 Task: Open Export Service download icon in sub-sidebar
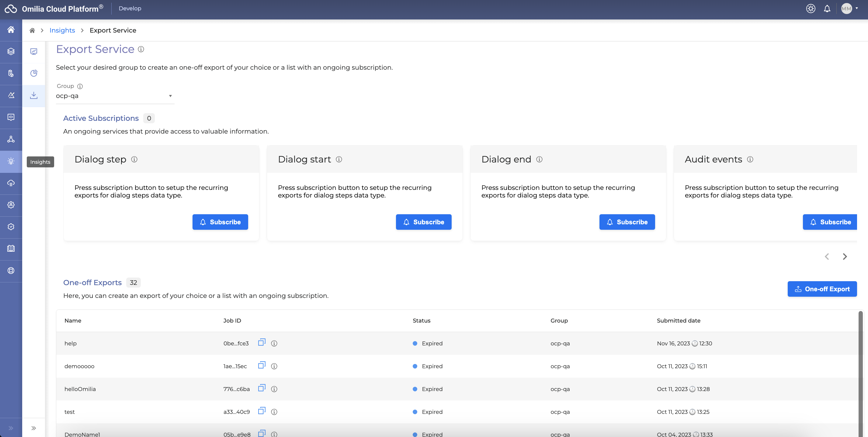coord(34,96)
